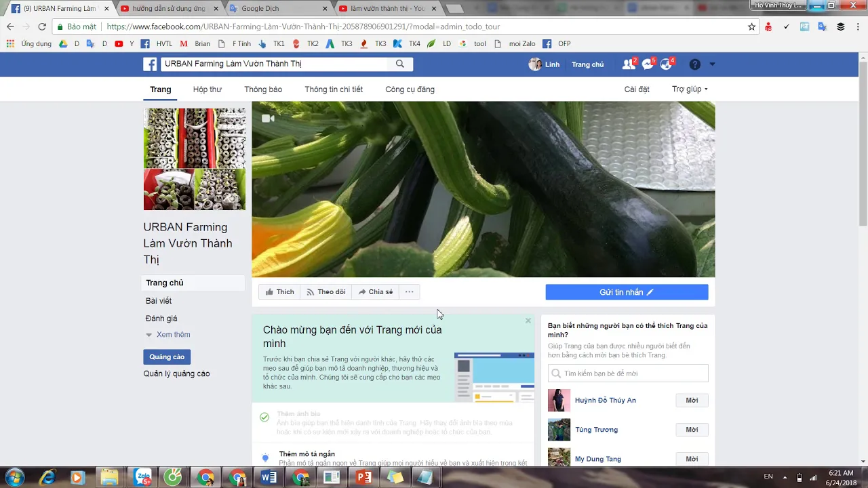
Task: Open the OFP bookmark
Action: click(557, 43)
